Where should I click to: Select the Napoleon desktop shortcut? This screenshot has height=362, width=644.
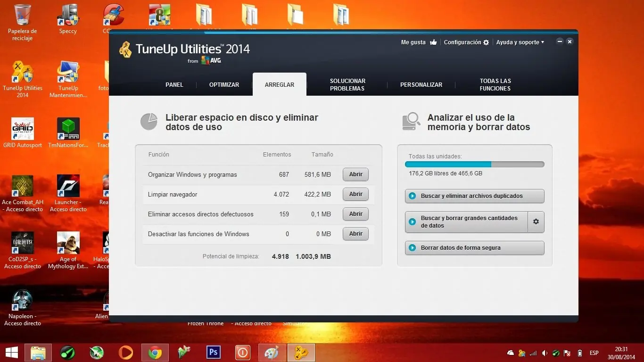pyautogui.click(x=23, y=308)
